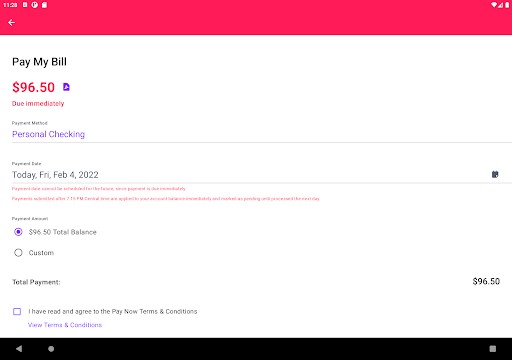Tap the clock in the status bar
This screenshot has height=360, width=512.
click(10, 5)
